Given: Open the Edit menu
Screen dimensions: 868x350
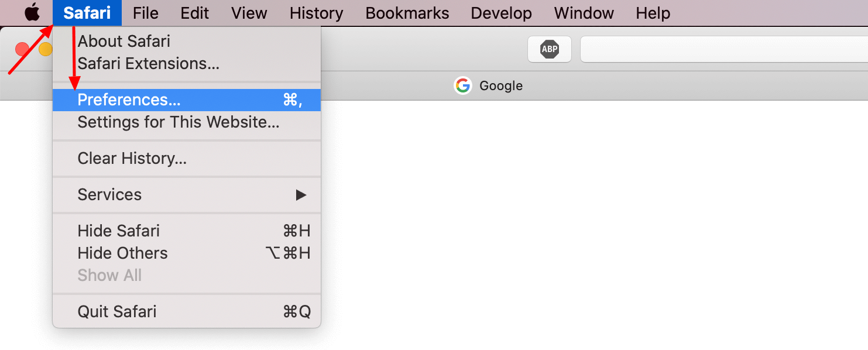Looking at the screenshot, I should coord(195,13).
